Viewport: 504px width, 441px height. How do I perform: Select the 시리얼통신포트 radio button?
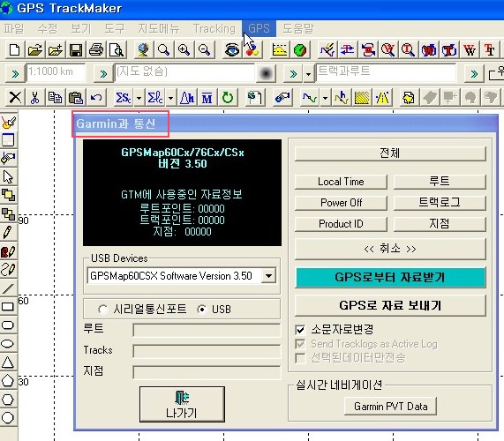click(103, 310)
